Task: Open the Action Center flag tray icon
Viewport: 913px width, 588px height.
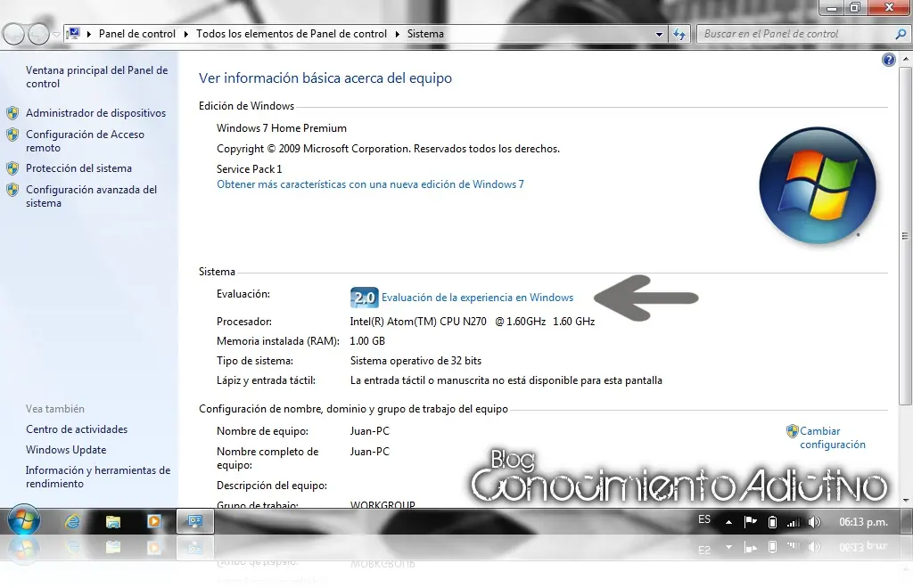Action: point(750,522)
